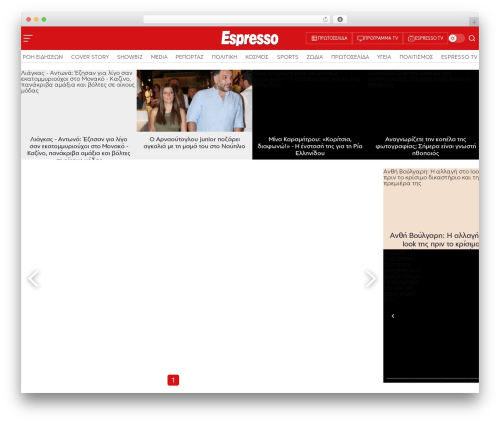Select slider page 1 indicator

pyautogui.click(x=173, y=380)
